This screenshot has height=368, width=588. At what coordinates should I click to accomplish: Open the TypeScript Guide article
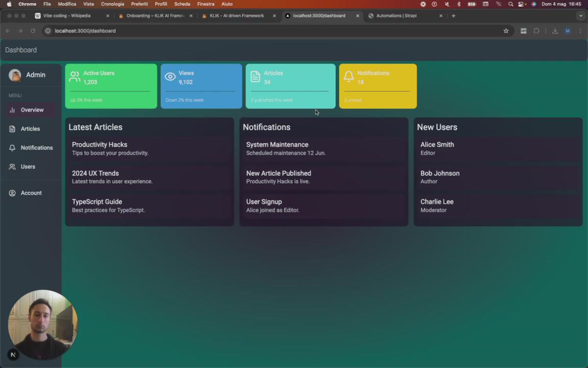150,206
